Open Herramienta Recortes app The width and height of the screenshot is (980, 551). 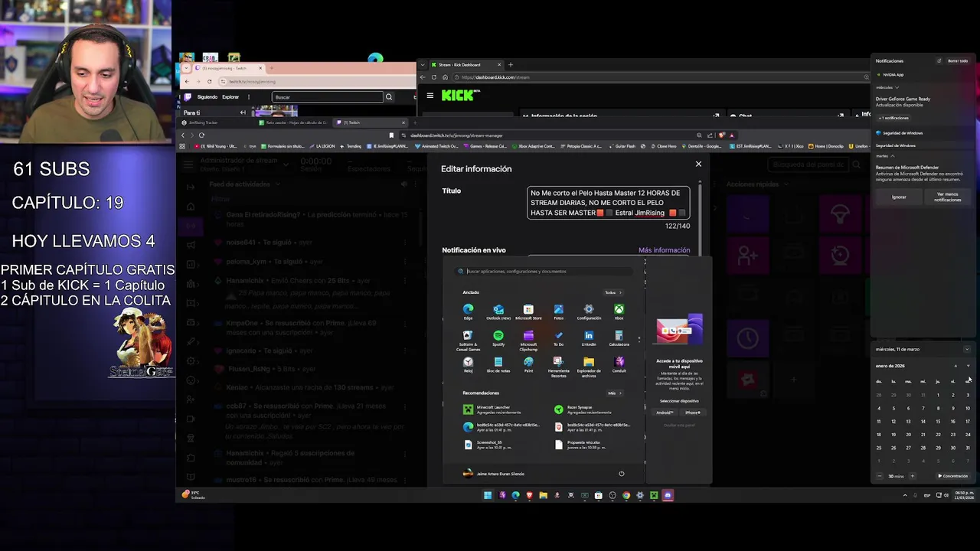coord(558,367)
